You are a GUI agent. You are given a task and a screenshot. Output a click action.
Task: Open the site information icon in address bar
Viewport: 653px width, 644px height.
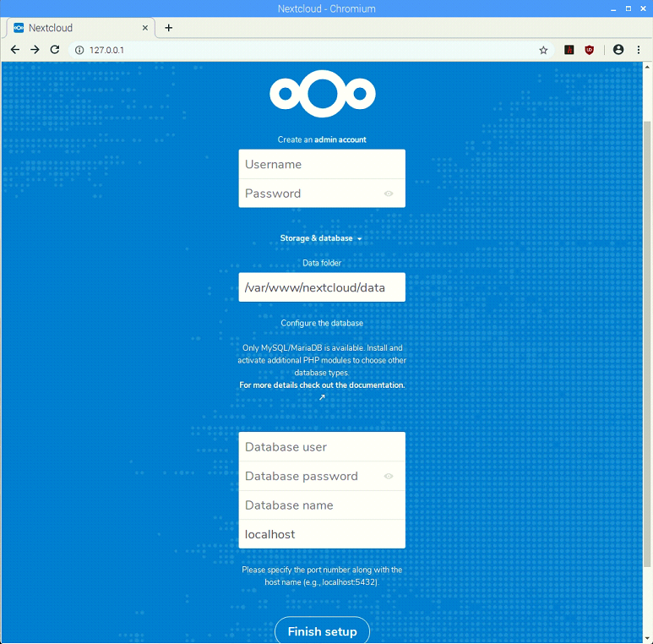(79, 50)
